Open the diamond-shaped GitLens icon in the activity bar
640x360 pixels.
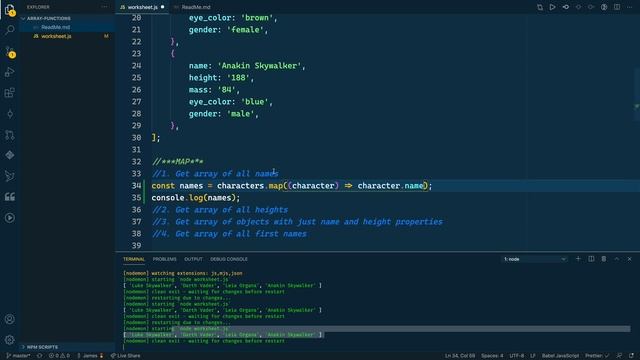(x=10, y=156)
